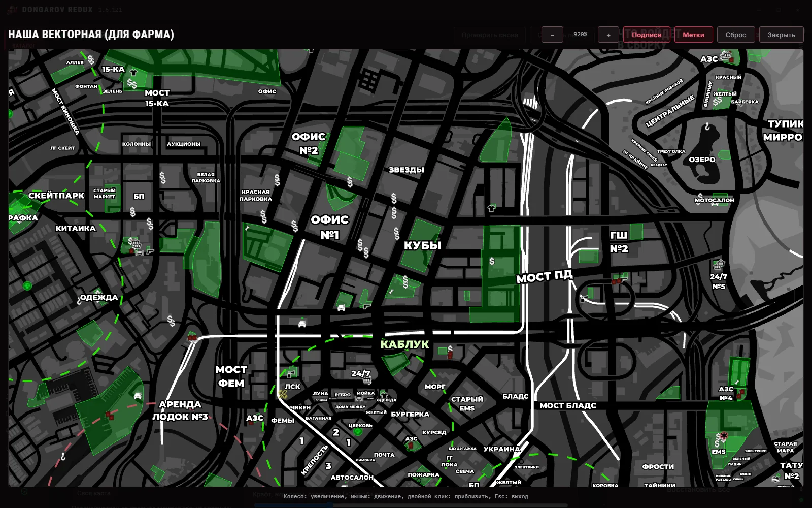Click the title НАША ВЕКТОРНАЯ (ДЛЯ ФАРМА)
Image resolution: width=812 pixels, height=508 pixels.
click(x=91, y=35)
